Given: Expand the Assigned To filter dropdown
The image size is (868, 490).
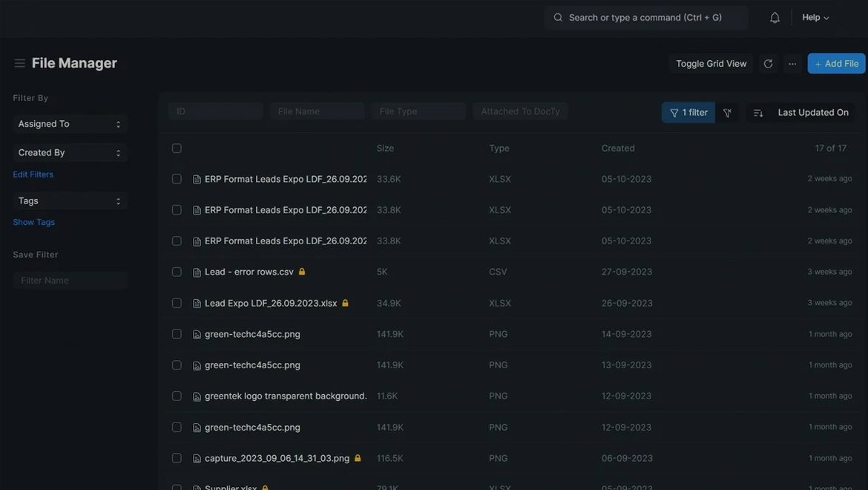Looking at the screenshot, I should point(70,124).
